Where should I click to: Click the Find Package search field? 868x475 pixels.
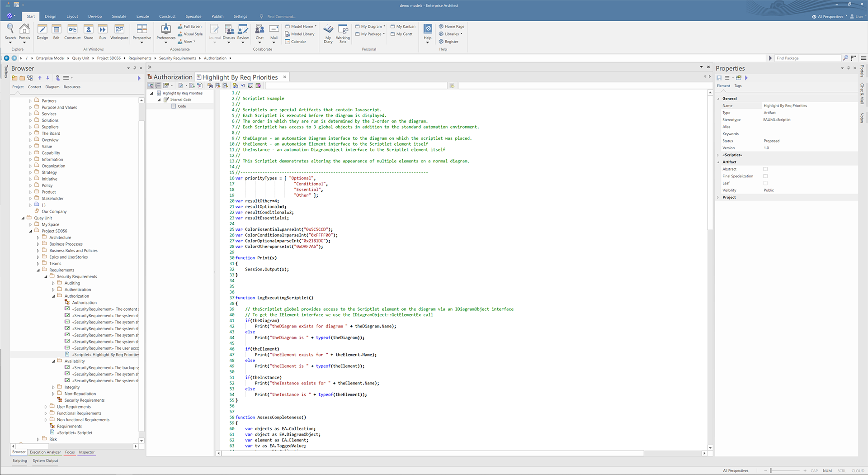pyautogui.click(x=807, y=58)
